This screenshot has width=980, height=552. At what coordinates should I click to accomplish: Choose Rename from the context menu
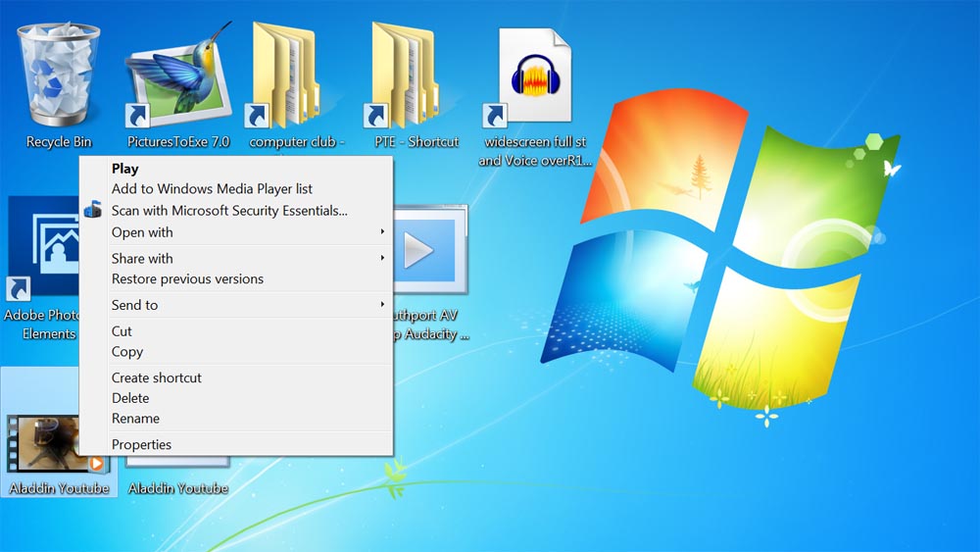(x=236, y=419)
